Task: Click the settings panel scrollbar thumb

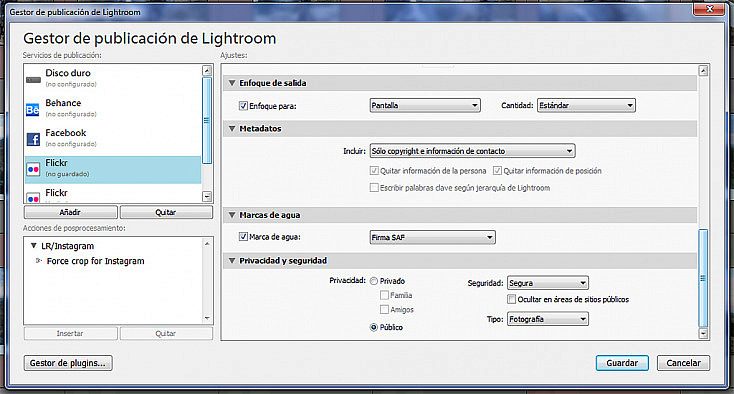Action: (703, 278)
